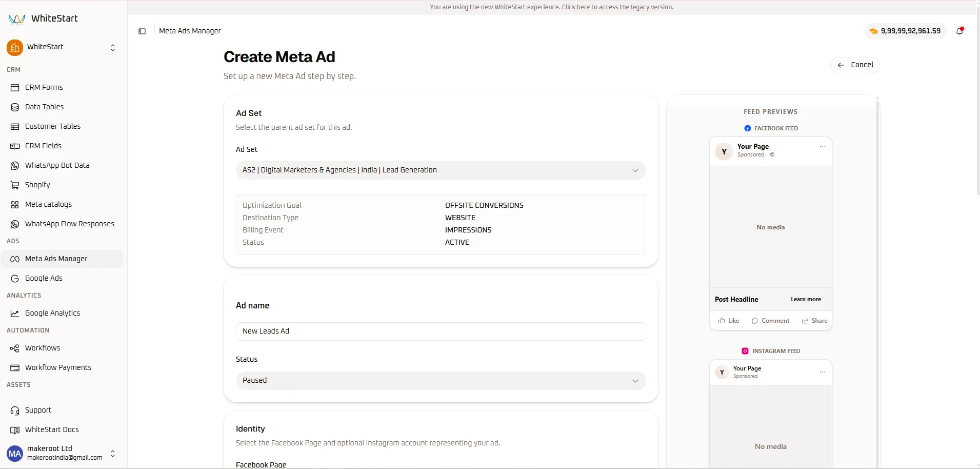Click the WhiteStart logo icon
Image resolution: width=980 pixels, height=469 pixels.
pos(17,19)
